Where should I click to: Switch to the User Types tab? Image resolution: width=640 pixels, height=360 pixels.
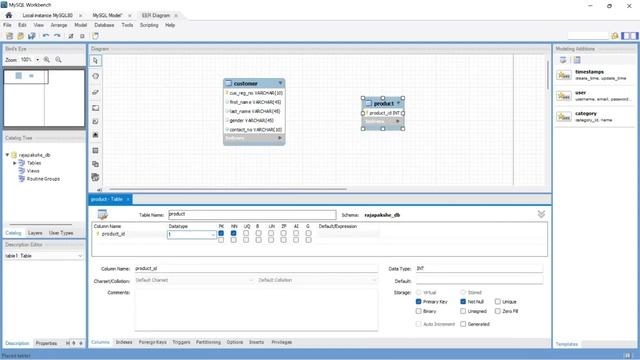coord(61,233)
